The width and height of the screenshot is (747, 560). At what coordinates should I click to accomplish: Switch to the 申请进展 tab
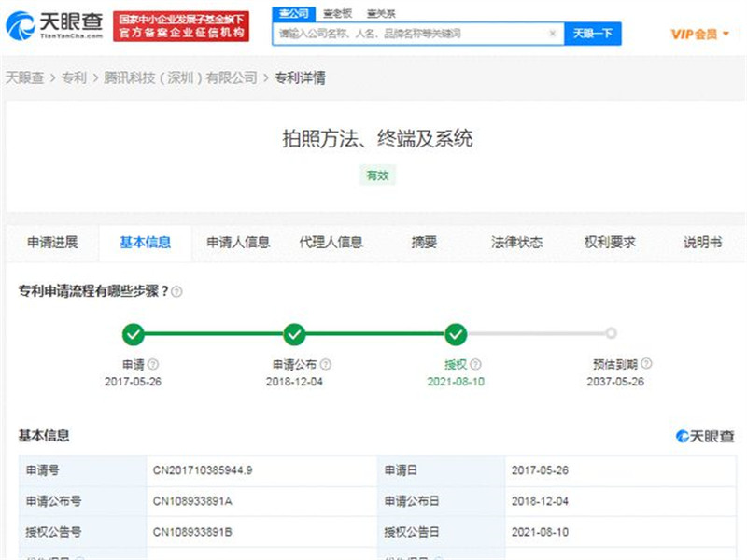coord(52,243)
